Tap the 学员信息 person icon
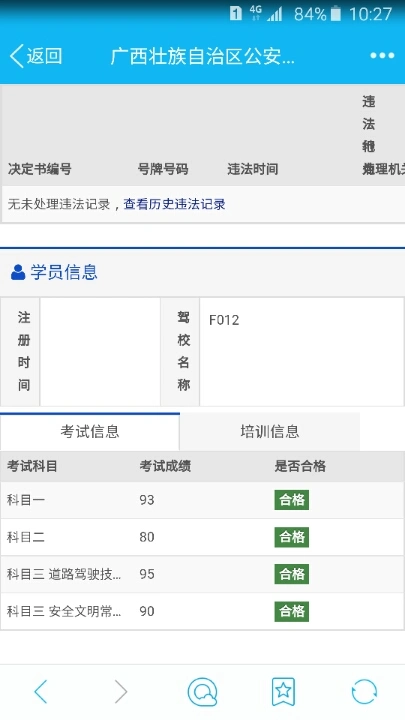Screen dimensions: 405x720 pyautogui.click(x=18, y=272)
